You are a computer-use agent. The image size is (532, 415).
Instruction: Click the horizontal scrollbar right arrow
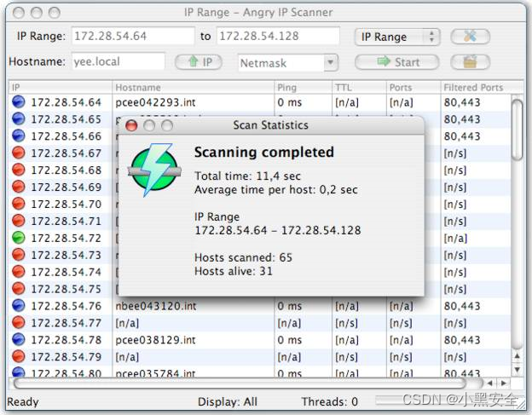(504, 383)
